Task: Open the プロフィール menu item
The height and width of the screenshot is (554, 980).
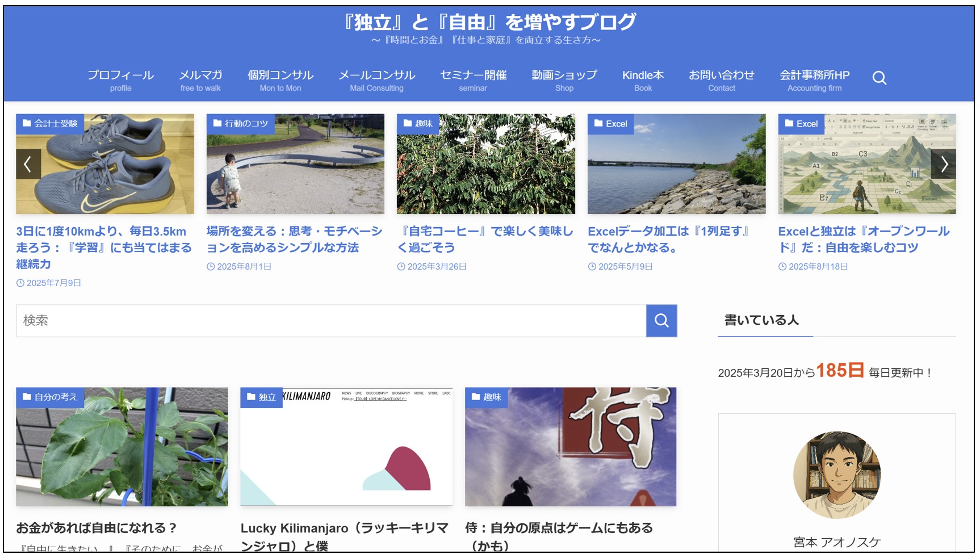Action: [120, 81]
